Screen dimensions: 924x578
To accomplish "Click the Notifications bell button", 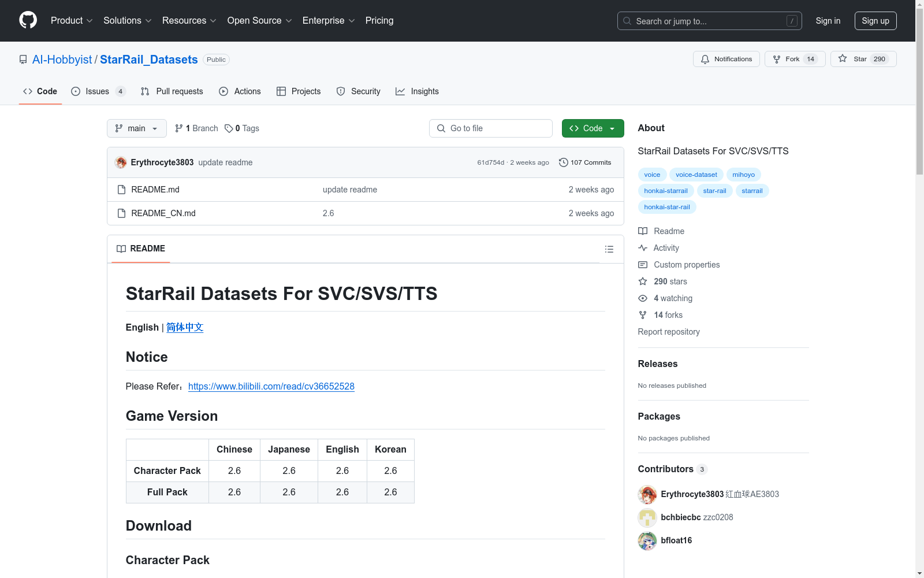I will [726, 59].
